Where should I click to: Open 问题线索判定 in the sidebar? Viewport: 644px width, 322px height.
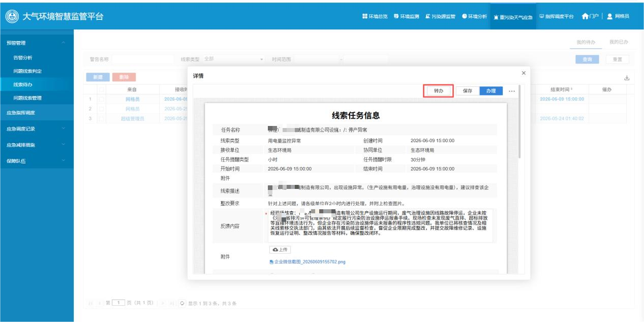37,71
